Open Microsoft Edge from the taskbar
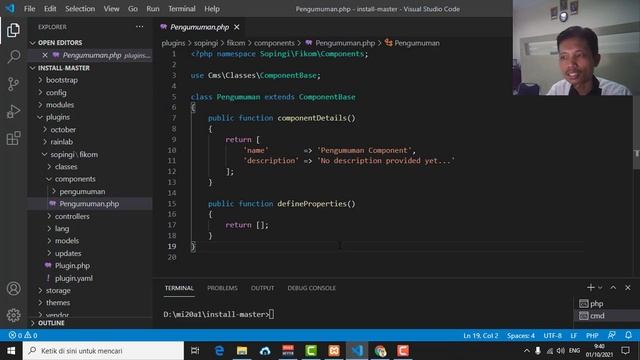The height and width of the screenshot is (360, 640). click(x=219, y=351)
